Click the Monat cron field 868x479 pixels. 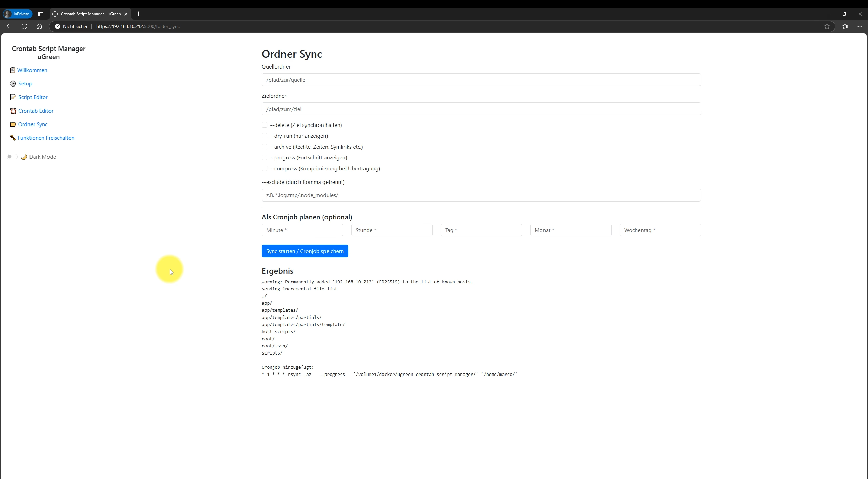571,230
